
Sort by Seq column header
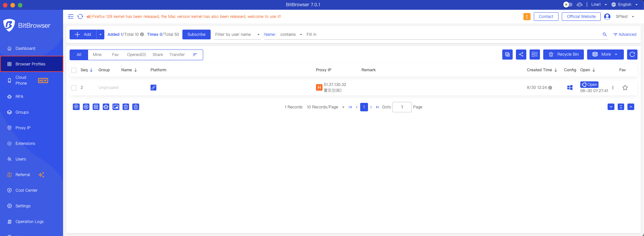coord(86,70)
